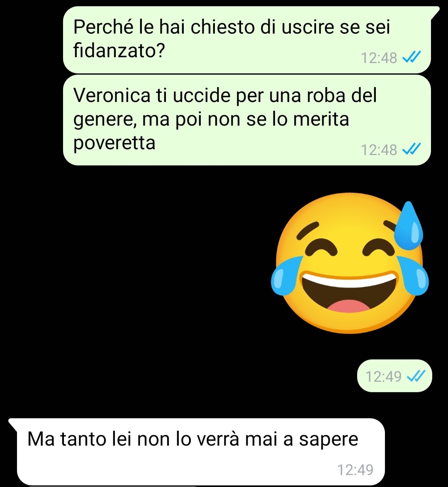Tap read checkmarks under the emoji

pos(416,376)
